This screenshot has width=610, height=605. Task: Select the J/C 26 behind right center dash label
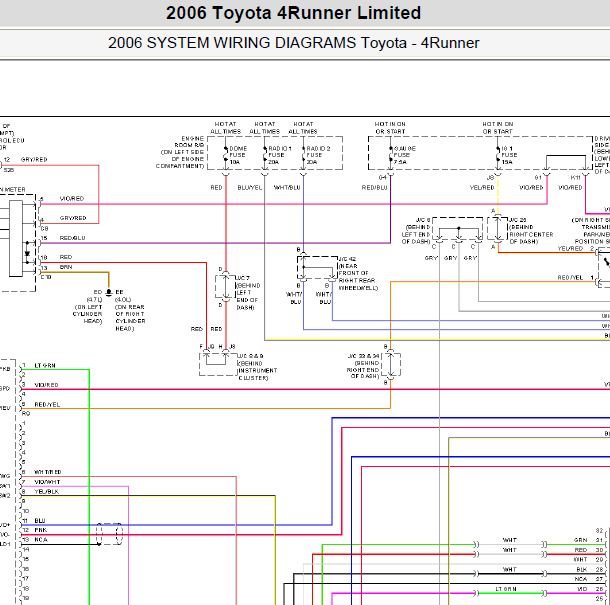531,231
